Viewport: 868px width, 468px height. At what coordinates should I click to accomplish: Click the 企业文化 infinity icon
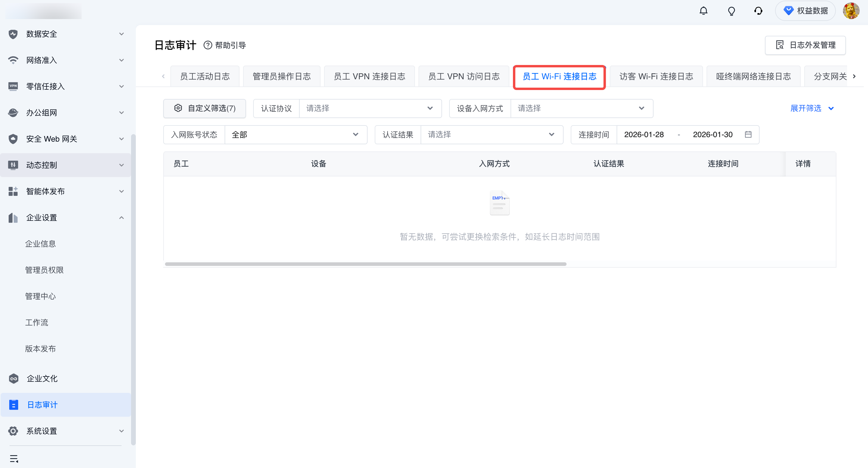click(13, 379)
